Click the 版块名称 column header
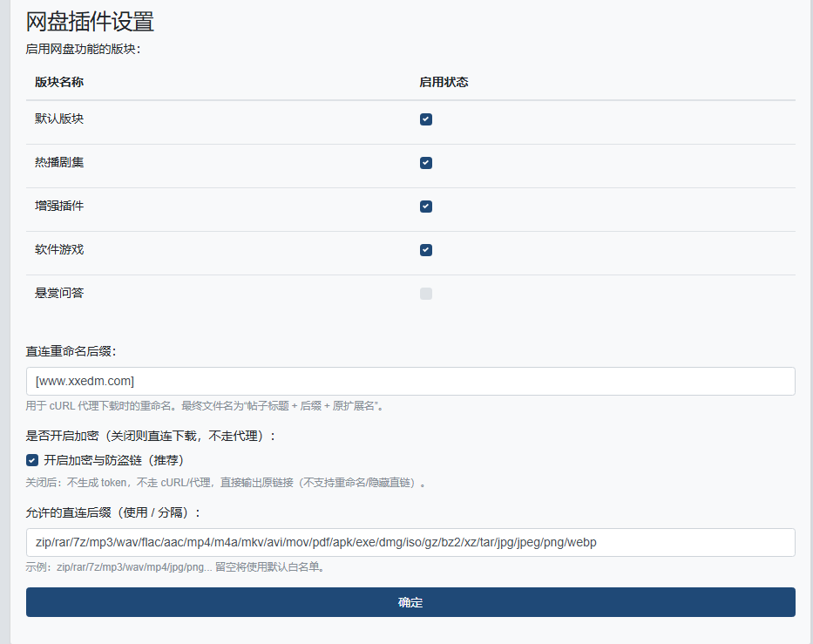 coord(59,82)
